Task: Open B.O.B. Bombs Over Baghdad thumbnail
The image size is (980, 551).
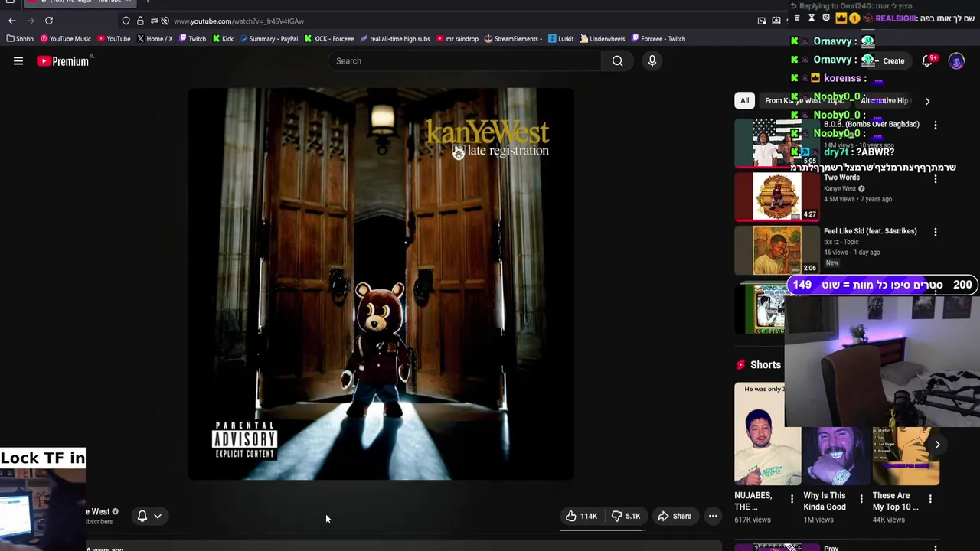Action: (776, 142)
